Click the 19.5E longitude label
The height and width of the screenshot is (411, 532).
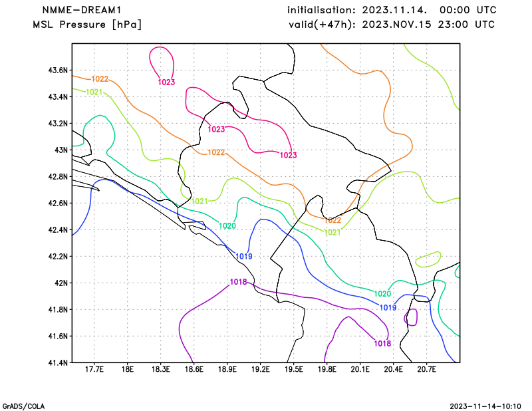tap(293, 369)
